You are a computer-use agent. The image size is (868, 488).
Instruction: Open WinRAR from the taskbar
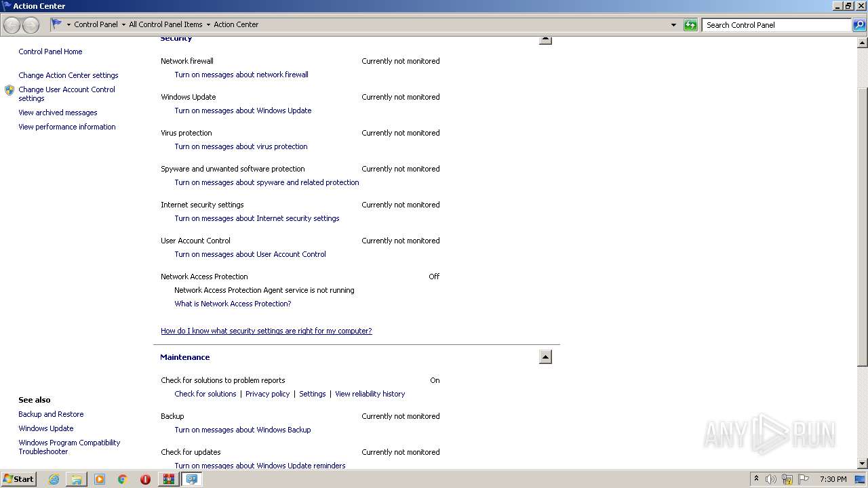click(x=168, y=479)
